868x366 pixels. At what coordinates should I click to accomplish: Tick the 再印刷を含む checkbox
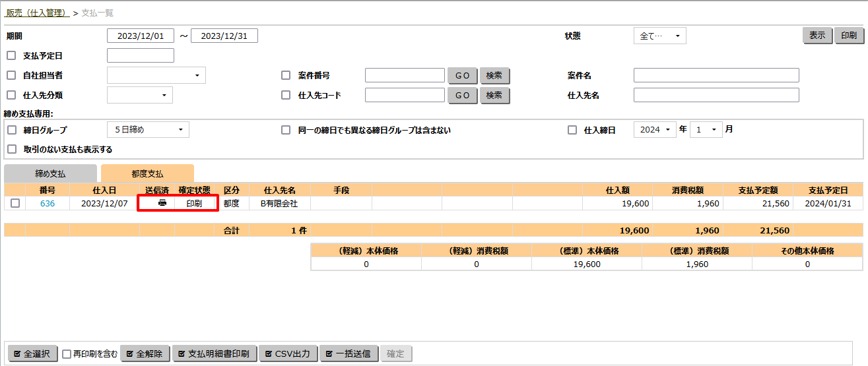click(x=67, y=354)
